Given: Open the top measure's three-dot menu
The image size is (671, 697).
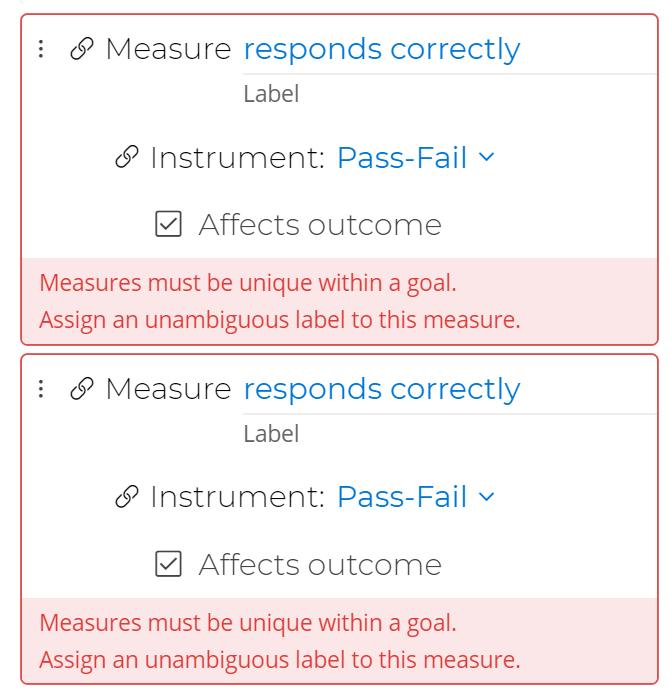Looking at the screenshot, I should coord(40,49).
